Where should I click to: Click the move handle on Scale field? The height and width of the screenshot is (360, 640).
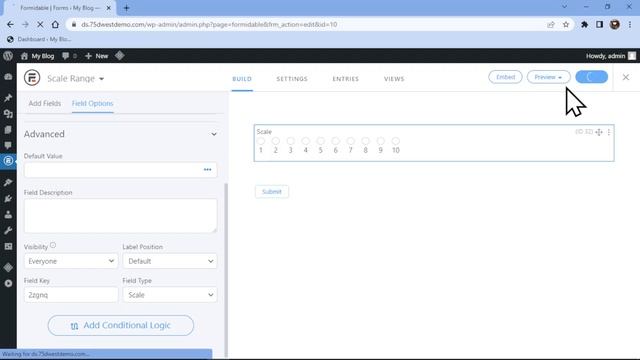coord(599,132)
